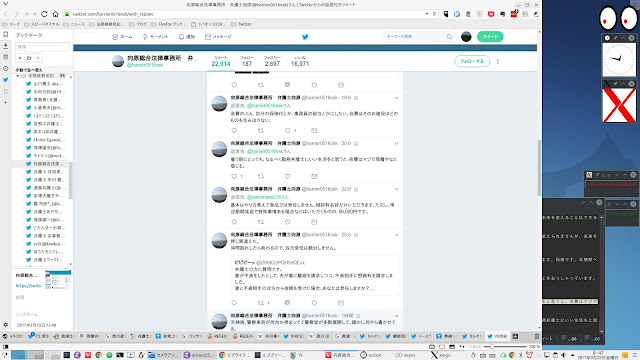Like the 20分 tweet
This screenshot has height=360, width=640.
[x=287, y=176]
